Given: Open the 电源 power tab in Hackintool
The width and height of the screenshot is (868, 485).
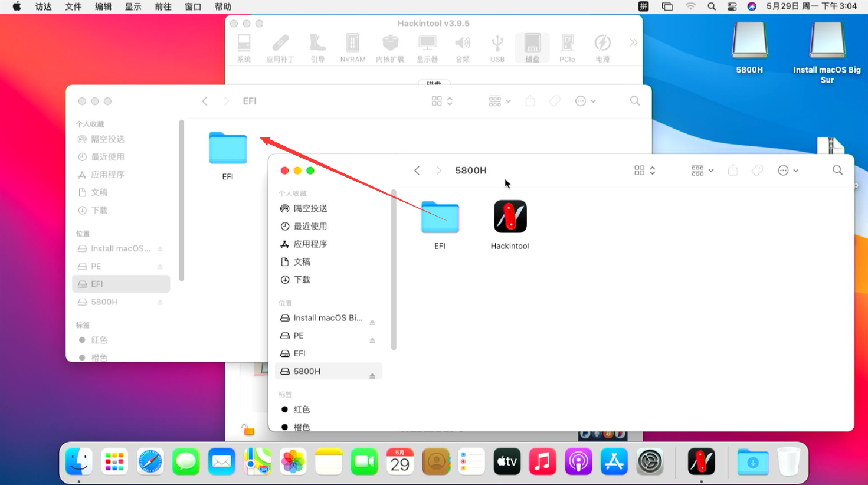Looking at the screenshot, I should pos(602,48).
